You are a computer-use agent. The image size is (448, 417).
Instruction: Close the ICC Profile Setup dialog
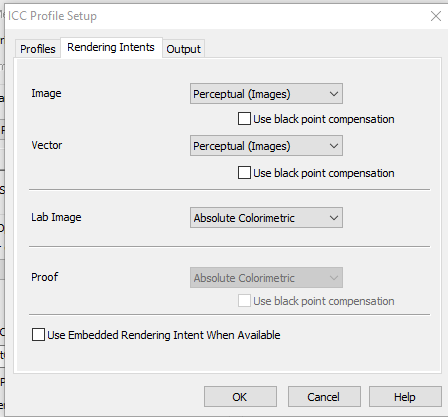coord(436,16)
